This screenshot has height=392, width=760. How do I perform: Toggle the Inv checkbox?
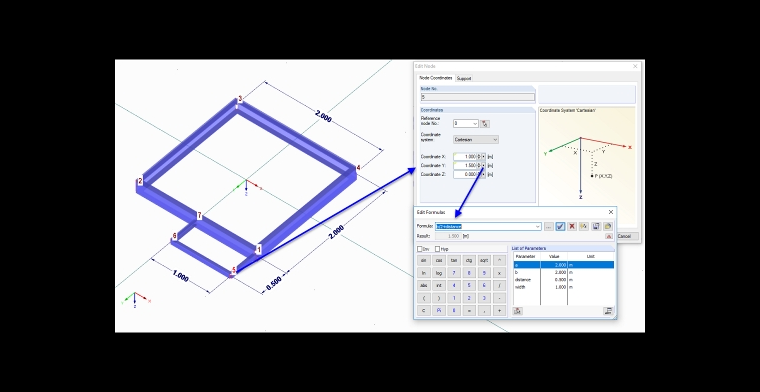420,249
